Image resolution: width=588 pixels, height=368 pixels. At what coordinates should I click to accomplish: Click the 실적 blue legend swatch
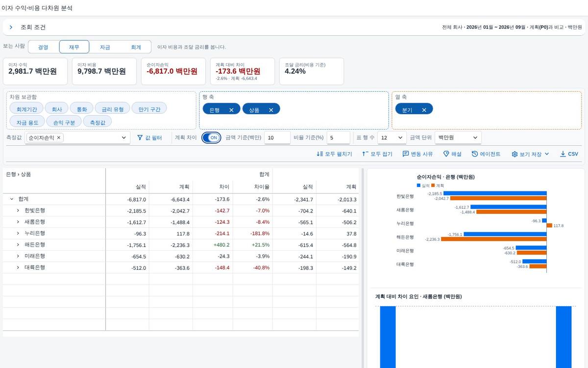point(418,185)
